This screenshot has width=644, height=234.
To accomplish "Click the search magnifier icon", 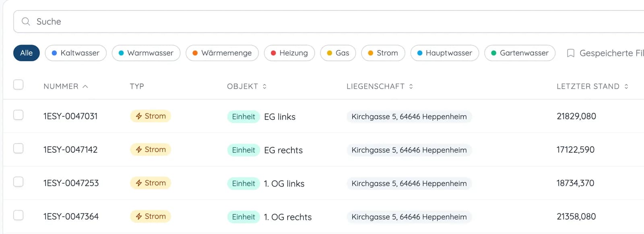I will 26,21.
